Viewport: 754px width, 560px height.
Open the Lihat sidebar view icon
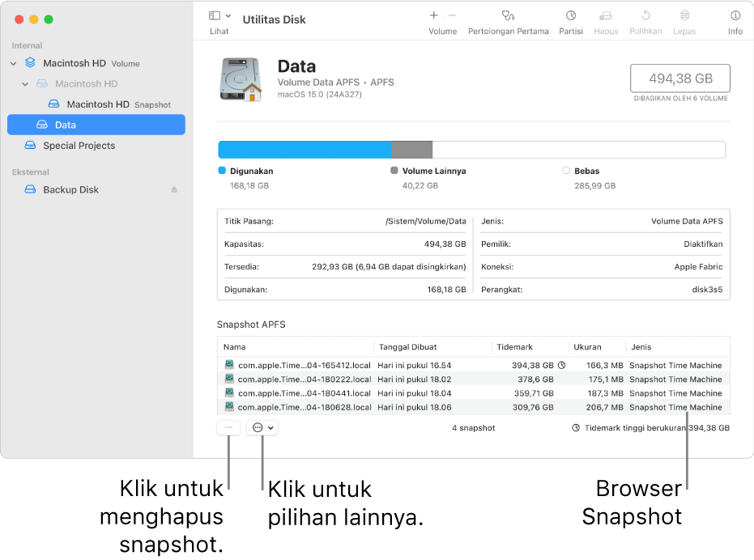click(215, 16)
